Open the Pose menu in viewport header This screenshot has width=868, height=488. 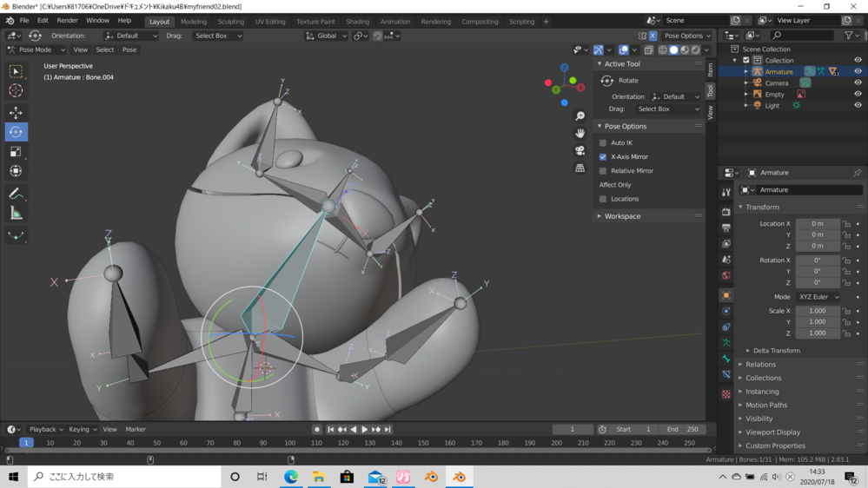tap(129, 49)
